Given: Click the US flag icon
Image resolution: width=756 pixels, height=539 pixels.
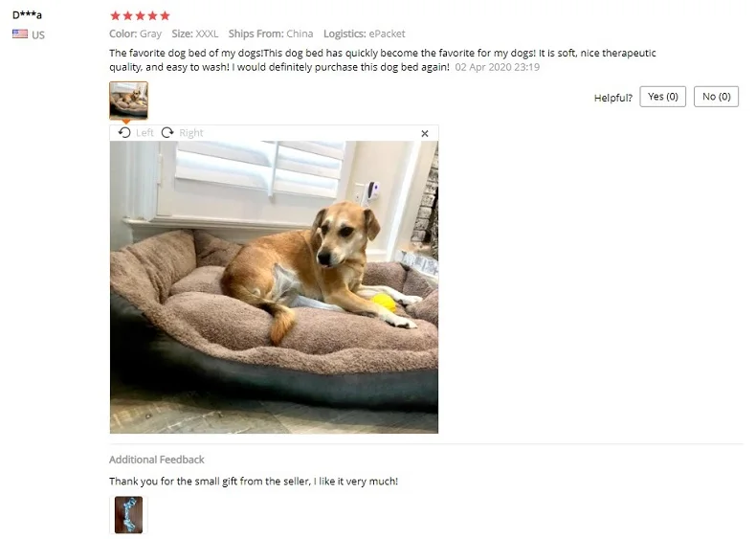Looking at the screenshot, I should [x=20, y=34].
